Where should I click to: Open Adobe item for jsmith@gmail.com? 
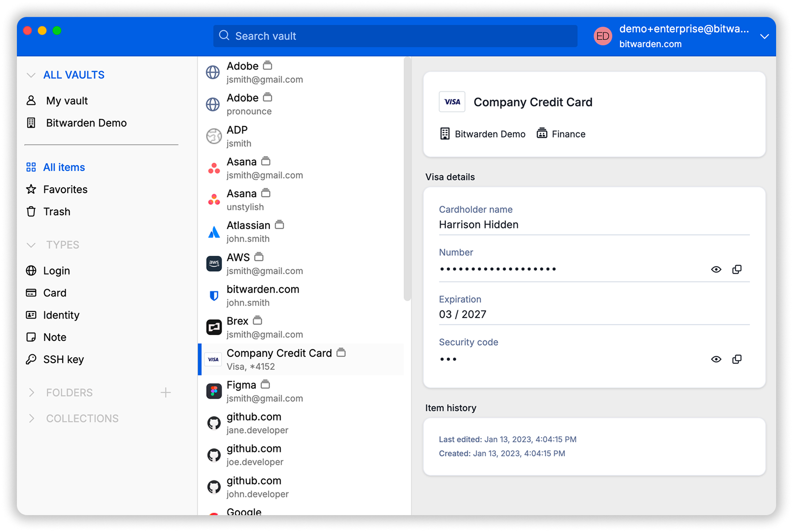(301, 72)
